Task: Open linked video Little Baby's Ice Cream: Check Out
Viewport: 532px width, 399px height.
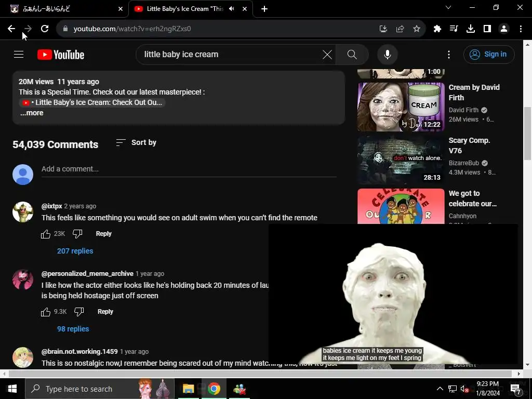Action: tap(92, 102)
